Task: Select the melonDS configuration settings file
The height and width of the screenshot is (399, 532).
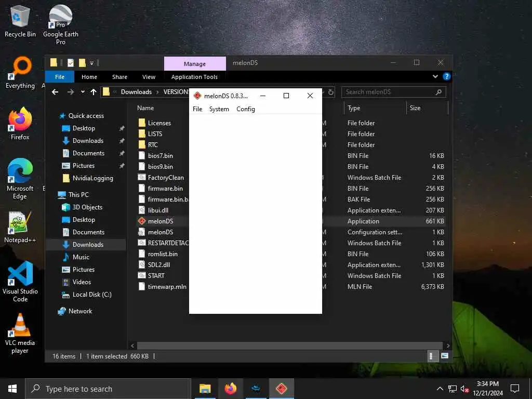Action: click(x=161, y=232)
